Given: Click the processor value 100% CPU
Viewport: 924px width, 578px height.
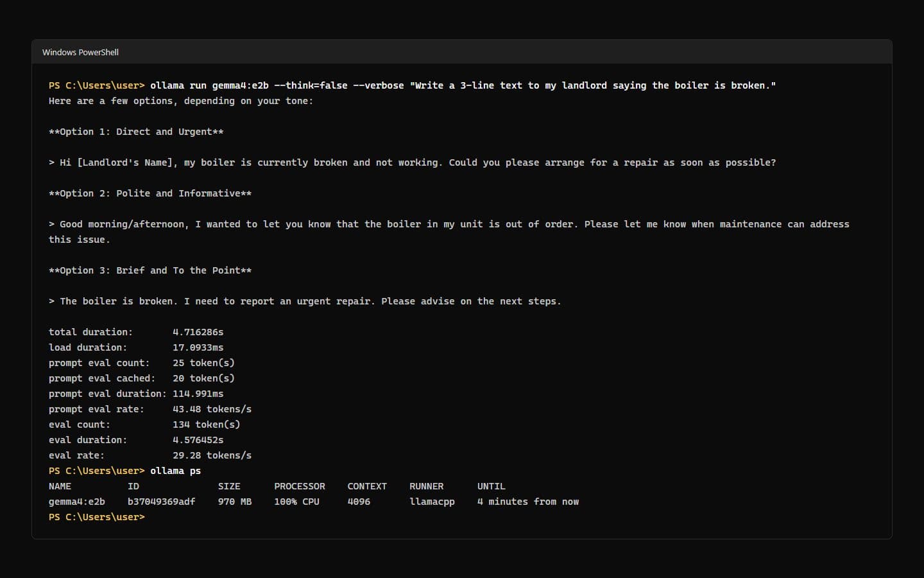Looking at the screenshot, I should [x=296, y=502].
